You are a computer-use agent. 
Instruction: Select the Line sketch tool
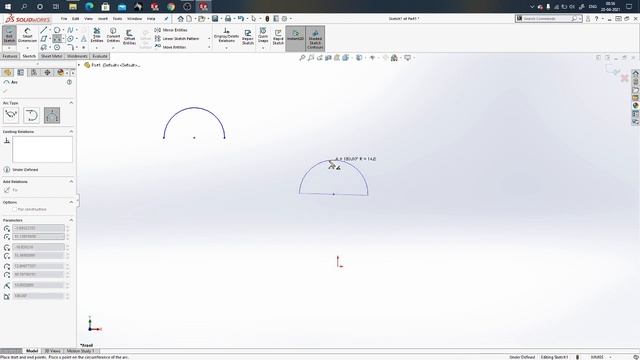click(44, 30)
